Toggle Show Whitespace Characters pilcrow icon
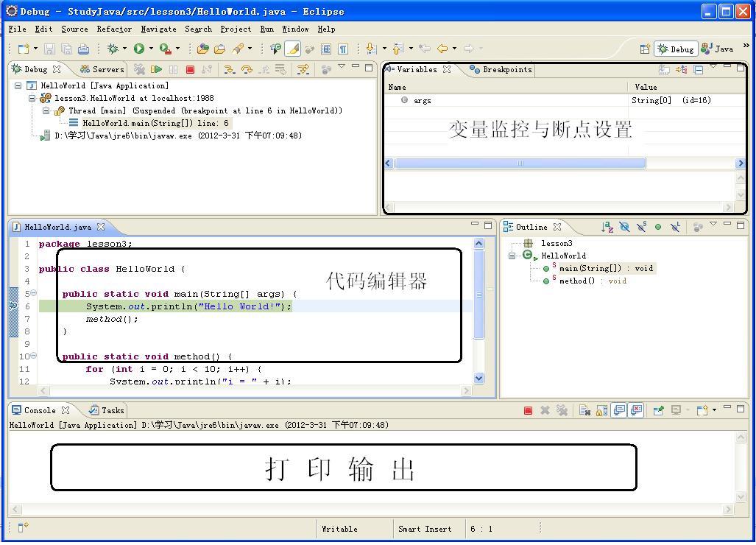The image size is (756, 545). click(x=343, y=49)
